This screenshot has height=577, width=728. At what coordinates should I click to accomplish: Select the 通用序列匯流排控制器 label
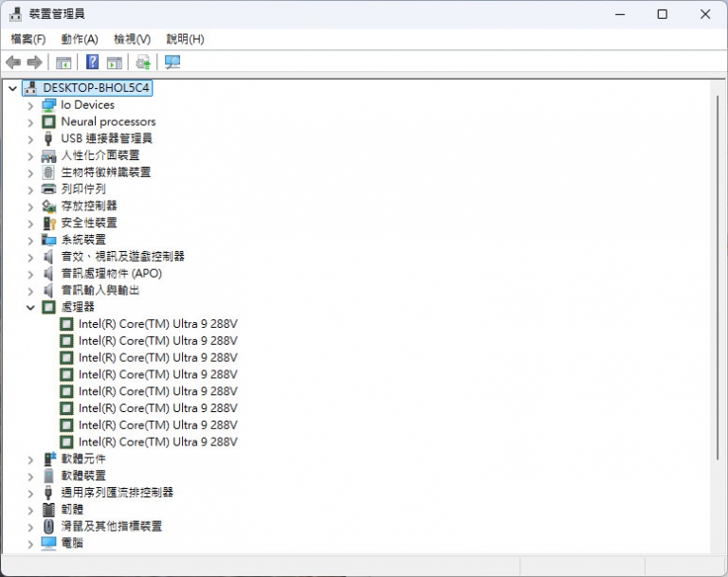tap(117, 492)
